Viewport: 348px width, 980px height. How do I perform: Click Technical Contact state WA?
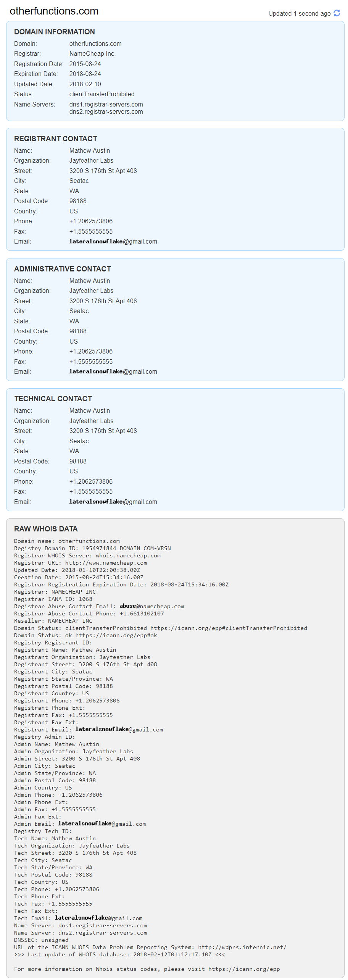pos(74,451)
